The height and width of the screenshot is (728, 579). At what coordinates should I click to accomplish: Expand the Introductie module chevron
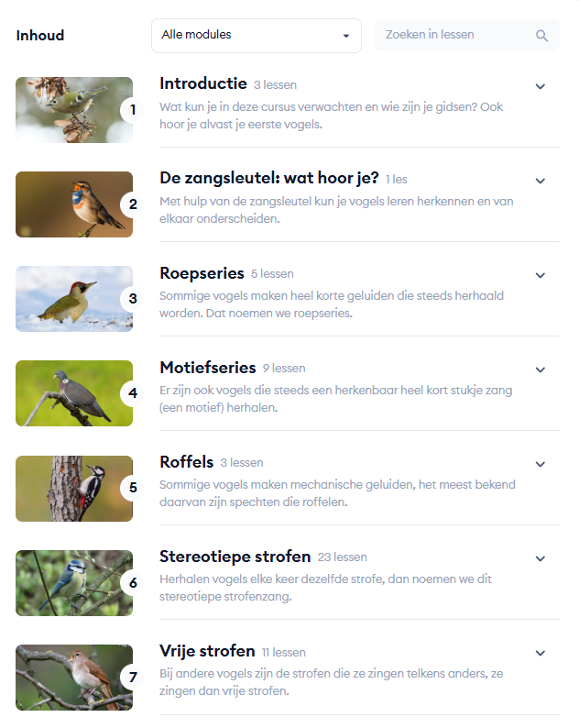(541, 86)
